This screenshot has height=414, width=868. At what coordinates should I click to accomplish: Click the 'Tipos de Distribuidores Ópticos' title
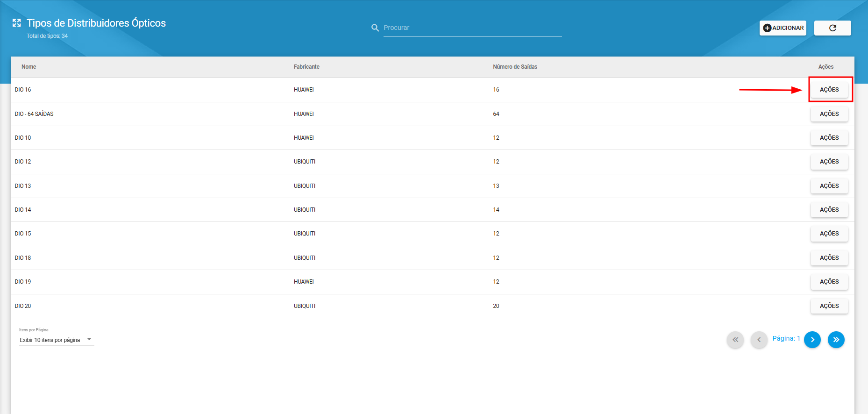pyautogui.click(x=96, y=23)
